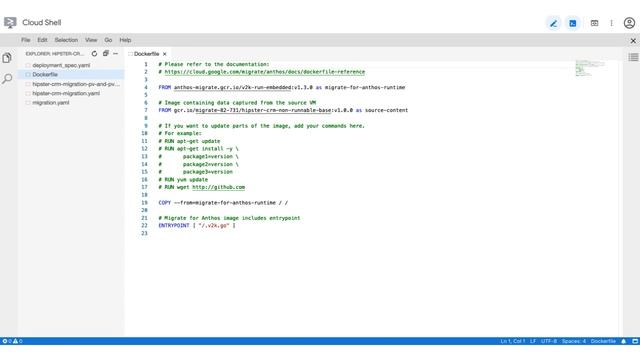
Task: Click the '# Image containing data captured' comment
Action: tap(237, 103)
